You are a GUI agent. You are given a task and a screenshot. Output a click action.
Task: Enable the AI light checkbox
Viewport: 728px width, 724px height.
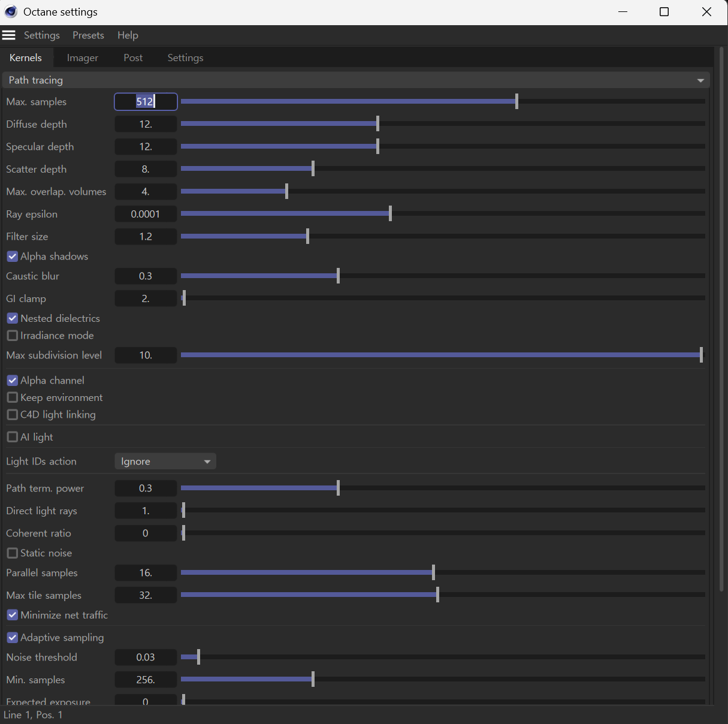pos(13,437)
